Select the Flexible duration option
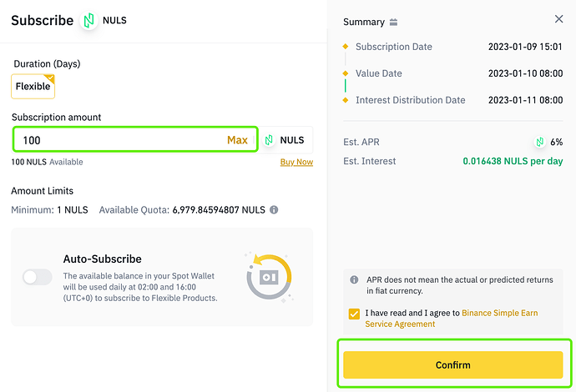The height and width of the screenshot is (392, 576). 33,86
